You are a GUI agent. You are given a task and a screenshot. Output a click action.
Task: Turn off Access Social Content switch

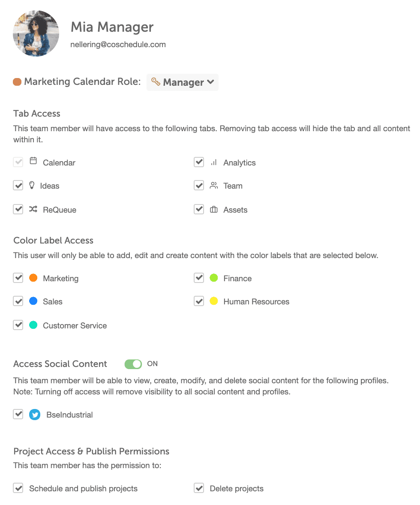[133, 364]
